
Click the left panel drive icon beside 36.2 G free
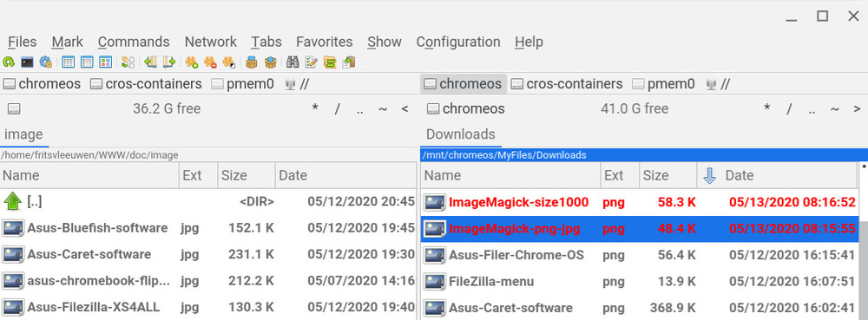tap(15, 108)
